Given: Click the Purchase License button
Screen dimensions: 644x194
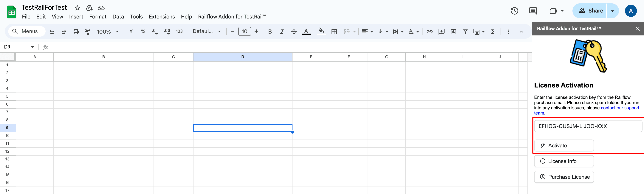Looking at the screenshot, I should pos(564,177).
